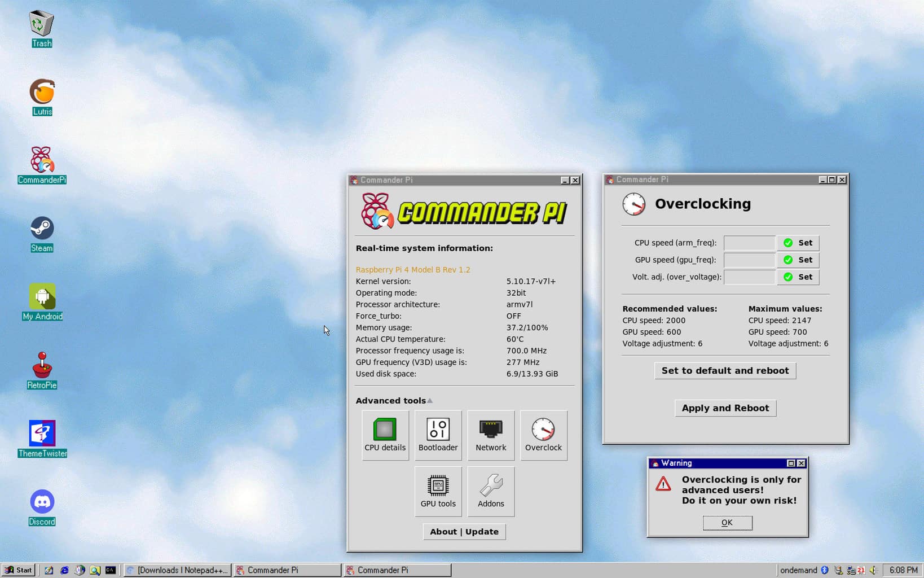Click the 700.0 MHz processor frequency value
Viewport: 924px width, 578px height.
click(x=526, y=351)
